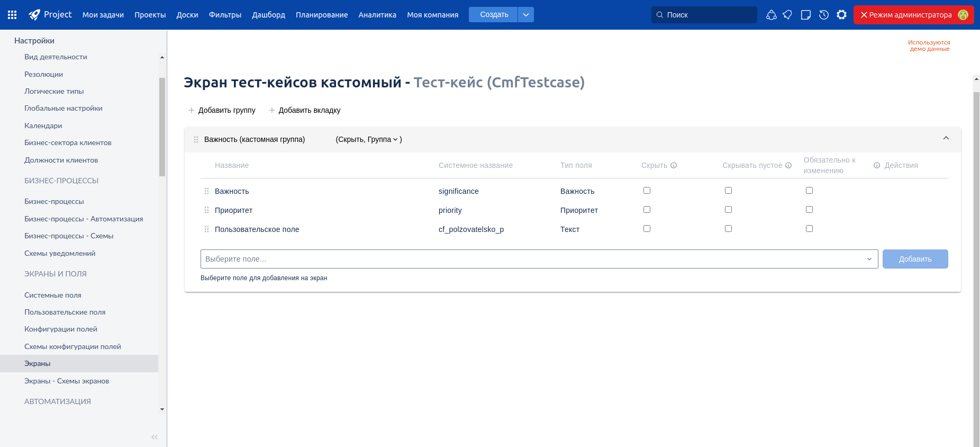Click the settings gear icon

tap(841, 15)
